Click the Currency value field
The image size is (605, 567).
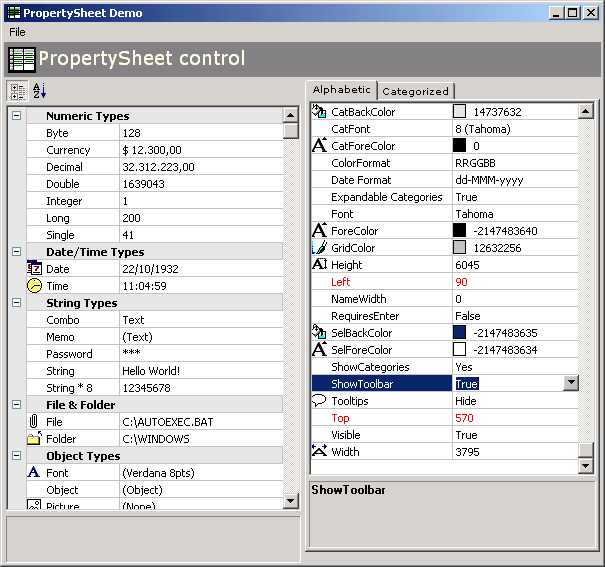coord(200,150)
